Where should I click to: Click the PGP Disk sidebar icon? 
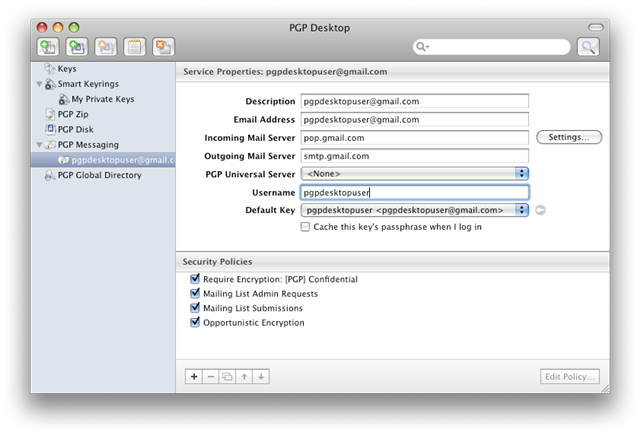tap(50, 129)
